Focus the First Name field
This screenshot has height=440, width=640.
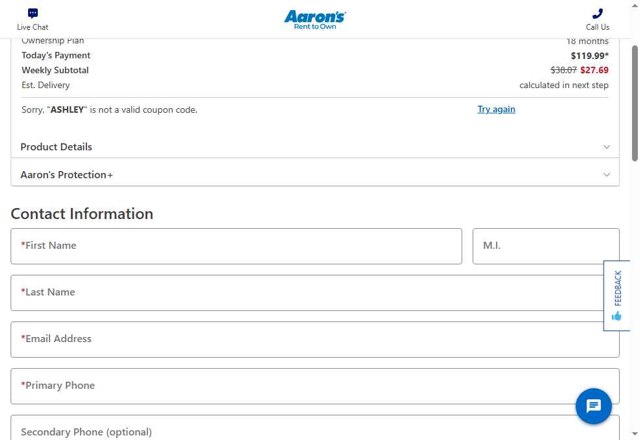coord(236,246)
